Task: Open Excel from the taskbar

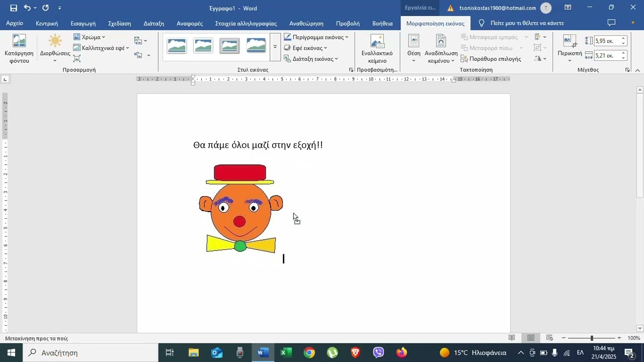Action: 286,352
